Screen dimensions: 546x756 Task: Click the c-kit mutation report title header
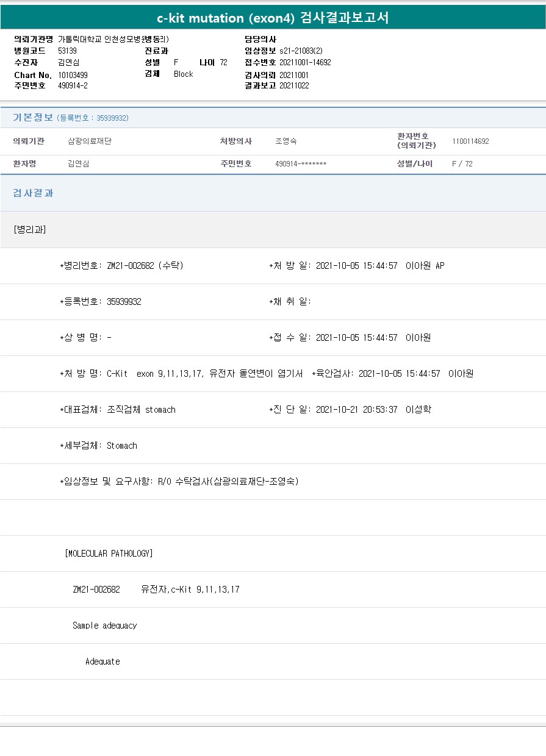coord(273,18)
